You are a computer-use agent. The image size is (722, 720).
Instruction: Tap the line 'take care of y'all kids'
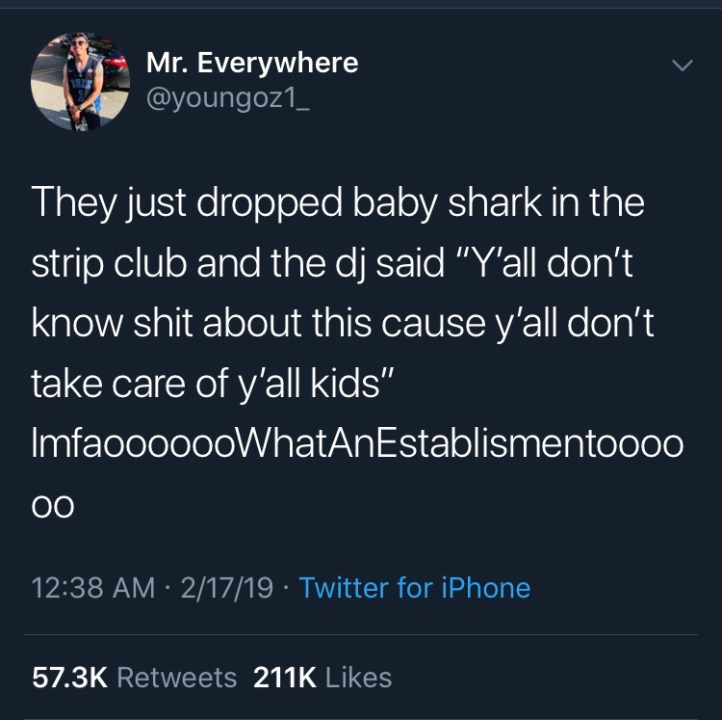click(212, 384)
